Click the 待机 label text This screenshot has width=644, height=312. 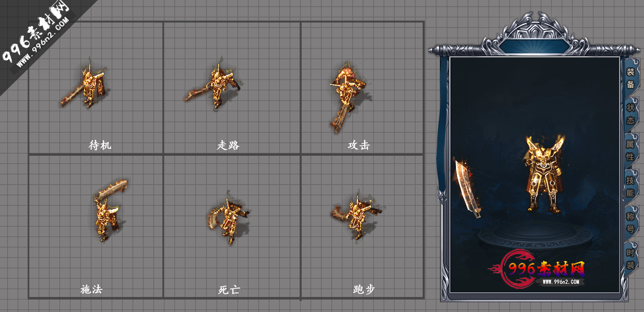(100, 145)
